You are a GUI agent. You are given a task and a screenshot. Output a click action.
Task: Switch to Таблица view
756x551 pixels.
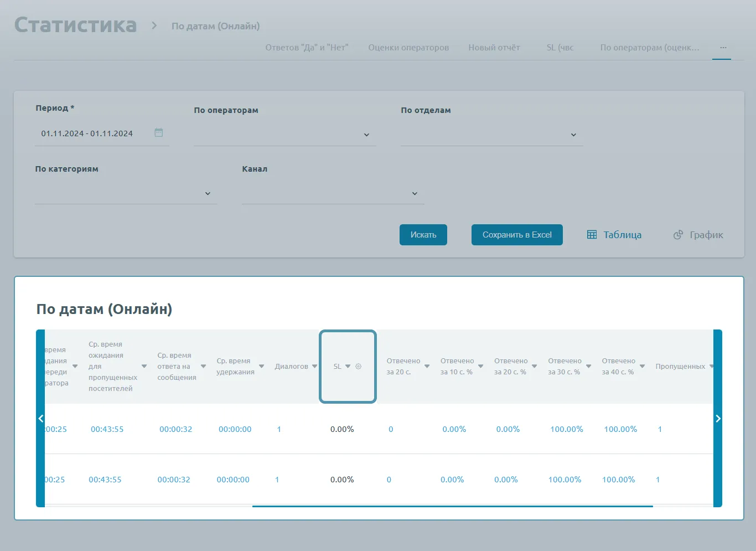(x=614, y=235)
